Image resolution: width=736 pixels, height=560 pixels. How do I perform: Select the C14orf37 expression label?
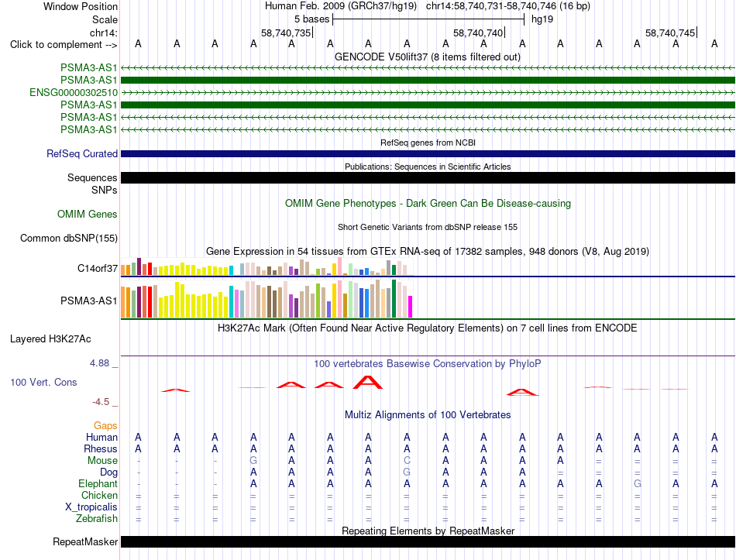tap(97, 268)
